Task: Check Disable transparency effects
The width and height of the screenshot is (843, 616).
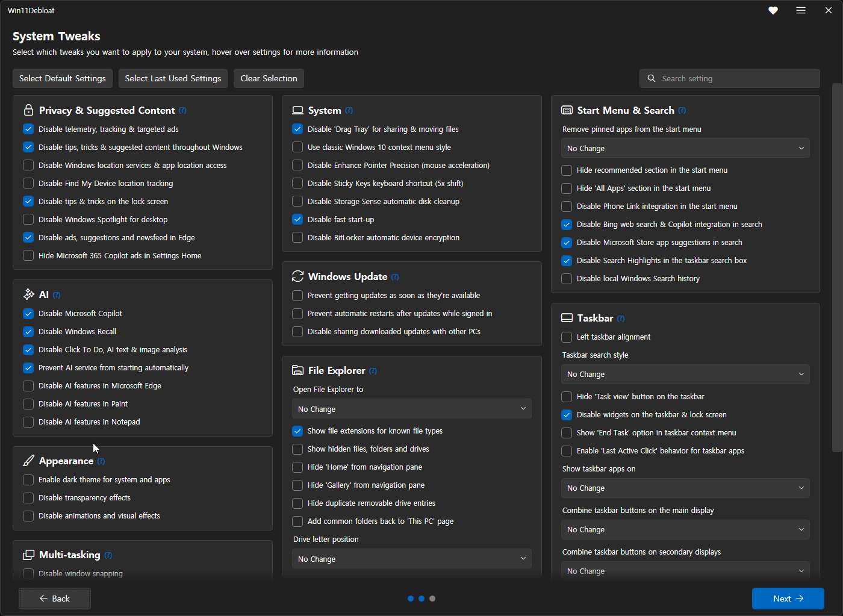Action: [28, 497]
